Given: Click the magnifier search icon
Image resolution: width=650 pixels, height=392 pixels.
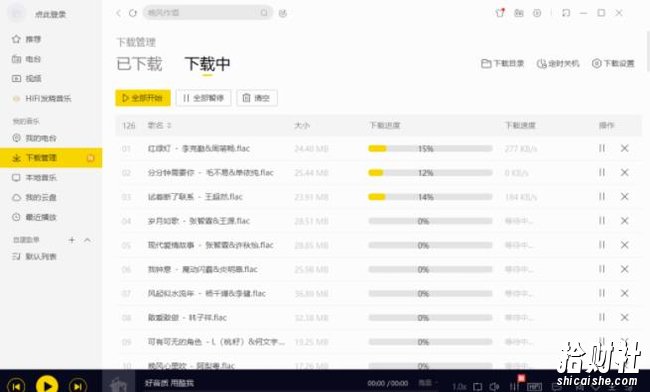Looking at the screenshot, I should 264,13.
